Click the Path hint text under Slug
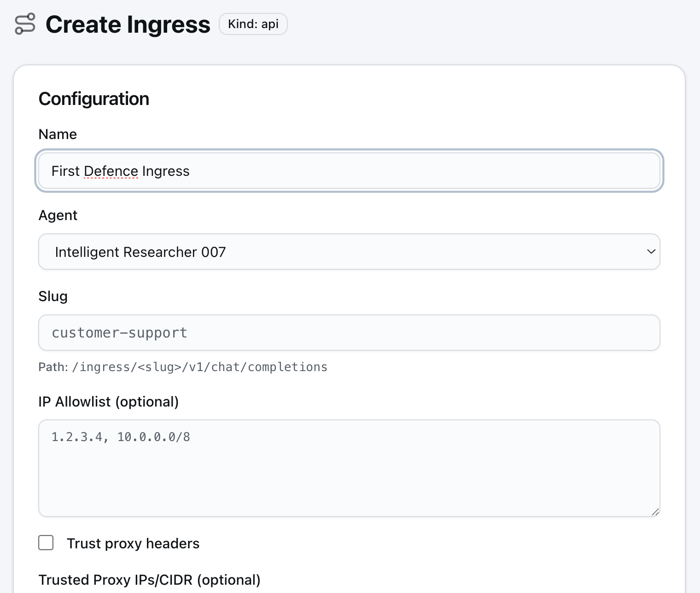This screenshot has width=700, height=593. click(x=183, y=367)
